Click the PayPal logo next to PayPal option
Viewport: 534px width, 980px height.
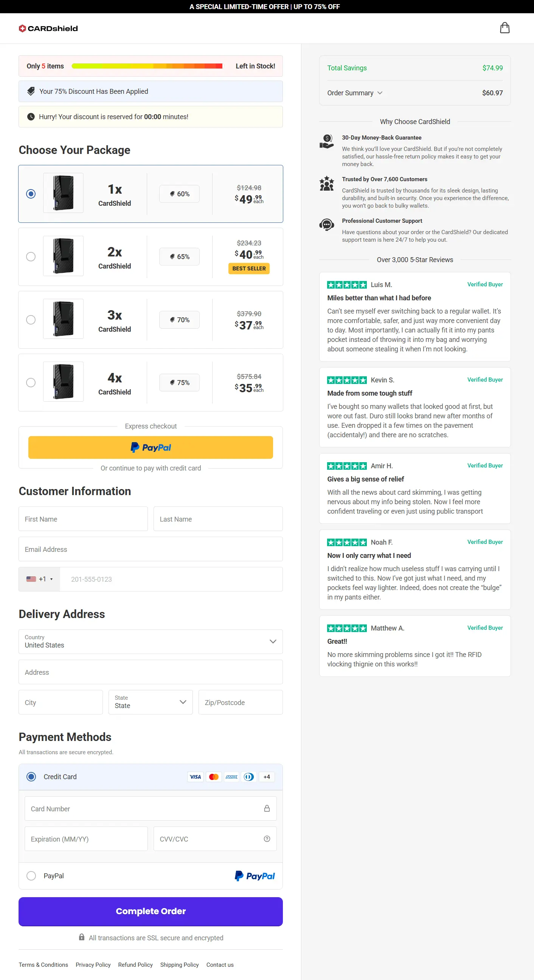click(x=254, y=876)
